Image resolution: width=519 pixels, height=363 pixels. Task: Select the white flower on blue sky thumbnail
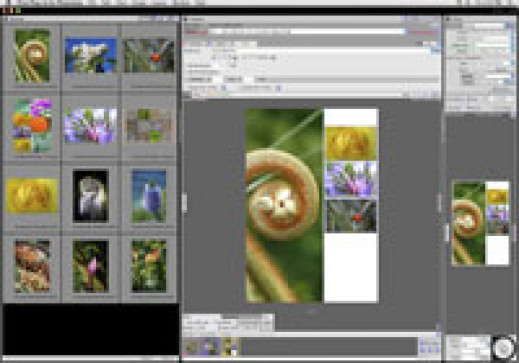91,56
